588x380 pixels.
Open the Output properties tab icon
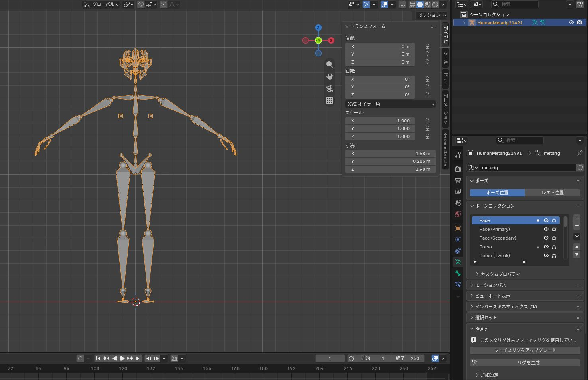458,180
